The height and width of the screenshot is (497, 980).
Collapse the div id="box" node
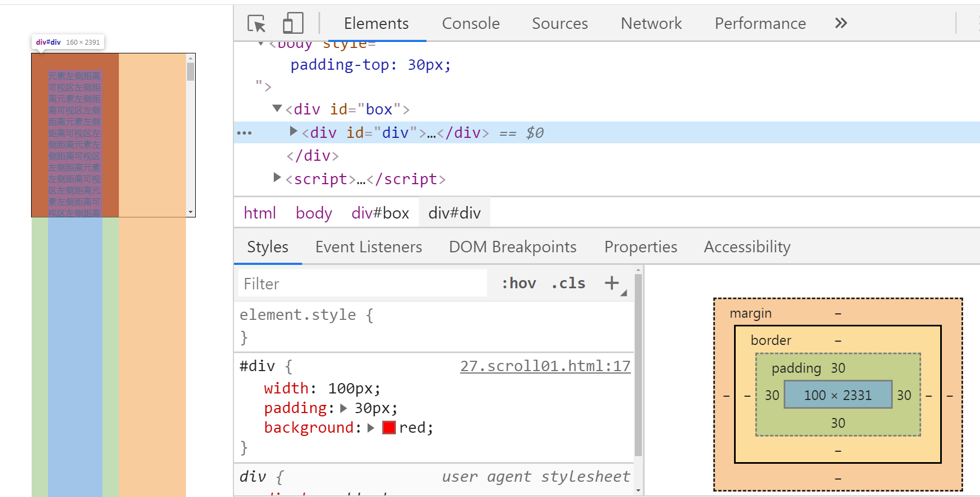click(x=277, y=108)
